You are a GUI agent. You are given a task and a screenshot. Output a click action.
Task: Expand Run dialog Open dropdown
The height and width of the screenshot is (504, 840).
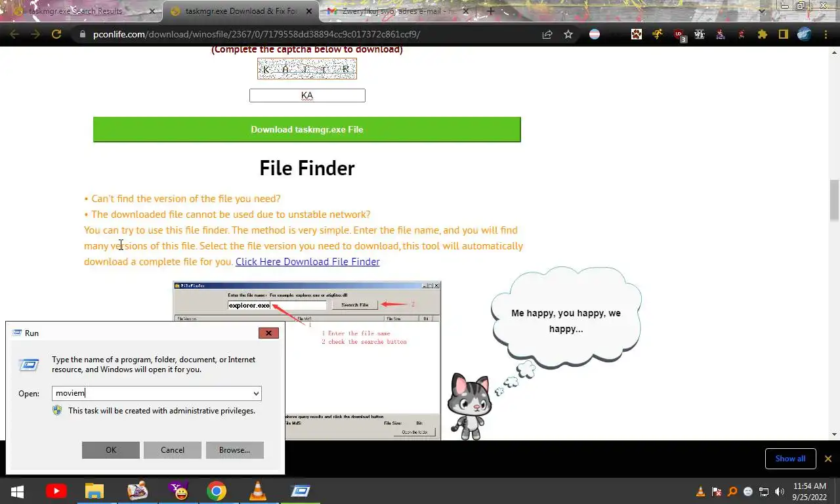click(x=256, y=394)
